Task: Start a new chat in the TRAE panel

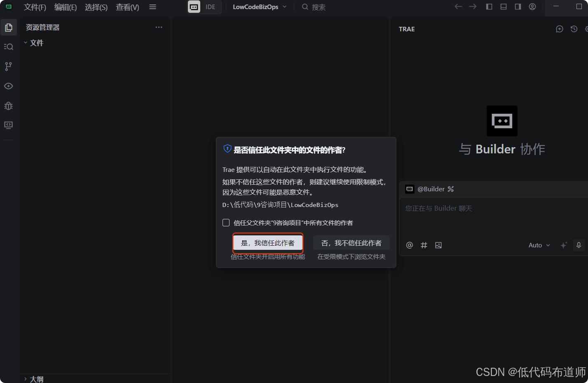Action: point(560,29)
